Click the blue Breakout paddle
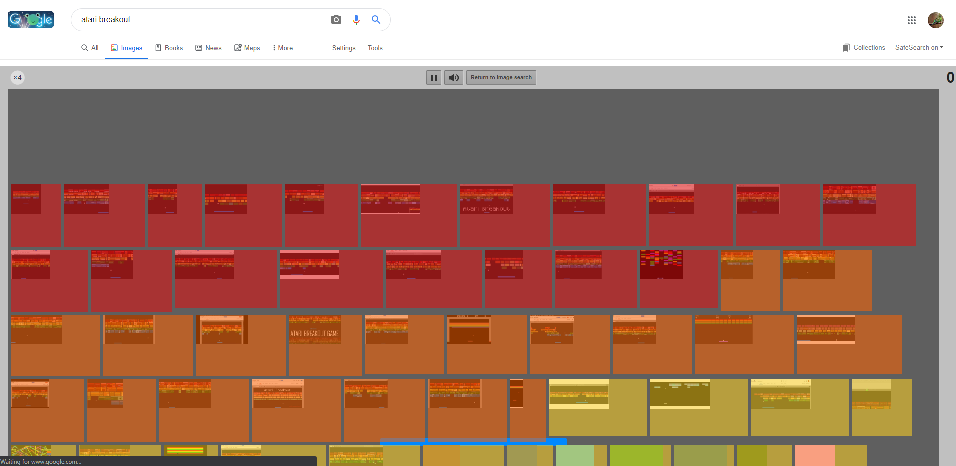 (x=473, y=441)
